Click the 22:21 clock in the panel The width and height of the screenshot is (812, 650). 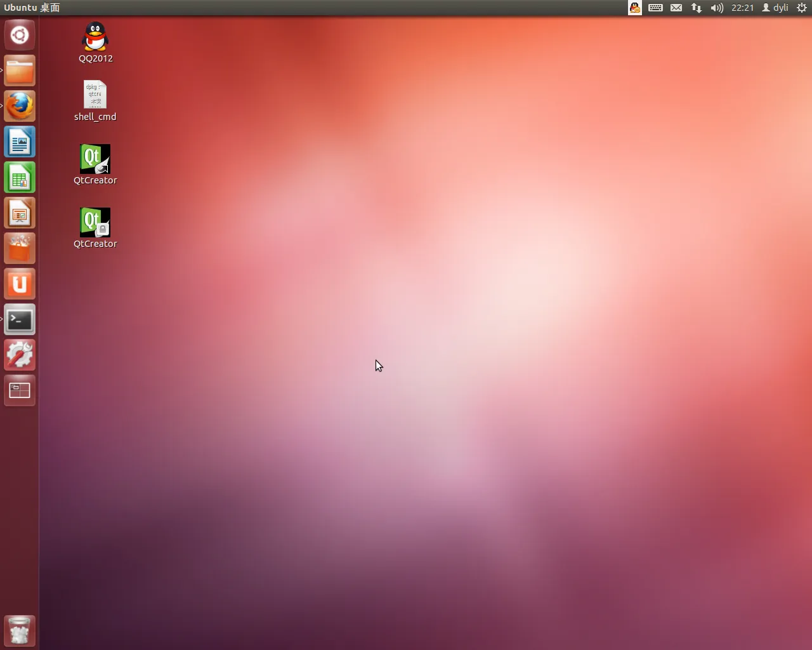(742, 8)
